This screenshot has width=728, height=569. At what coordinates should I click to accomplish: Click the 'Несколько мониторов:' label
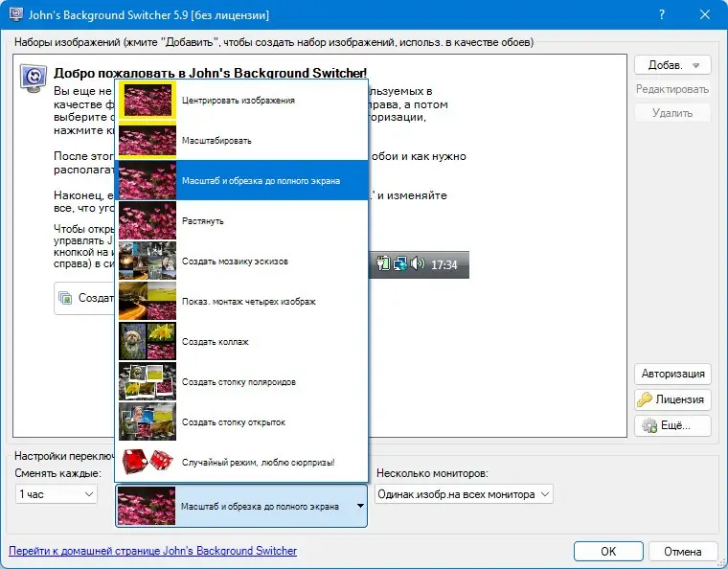(x=432, y=473)
